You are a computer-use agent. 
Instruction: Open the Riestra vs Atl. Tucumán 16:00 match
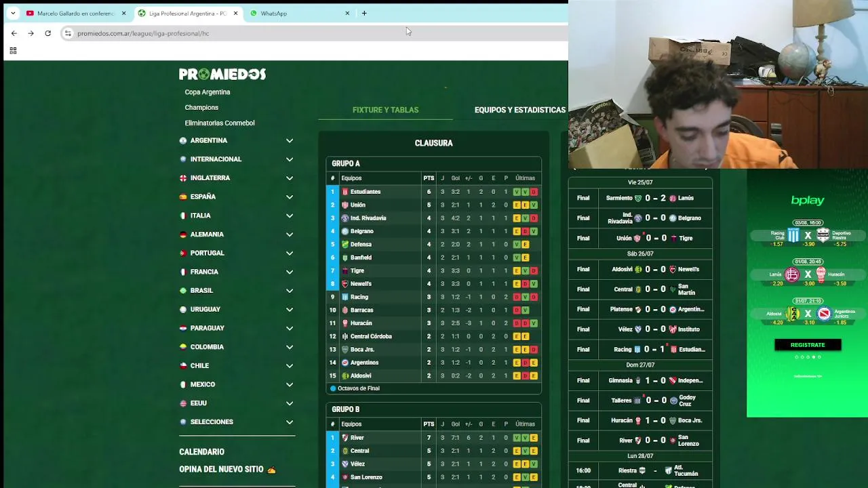640,470
